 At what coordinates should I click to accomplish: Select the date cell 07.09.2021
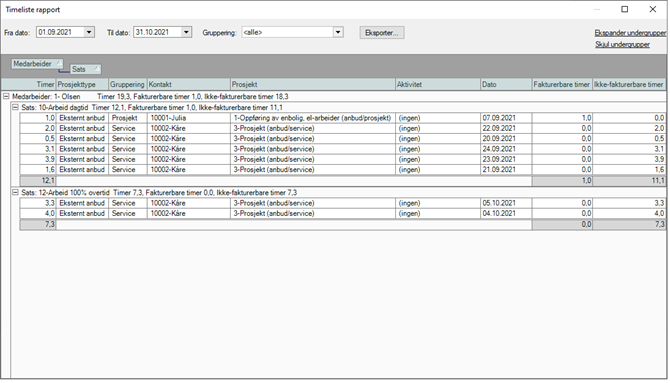506,118
